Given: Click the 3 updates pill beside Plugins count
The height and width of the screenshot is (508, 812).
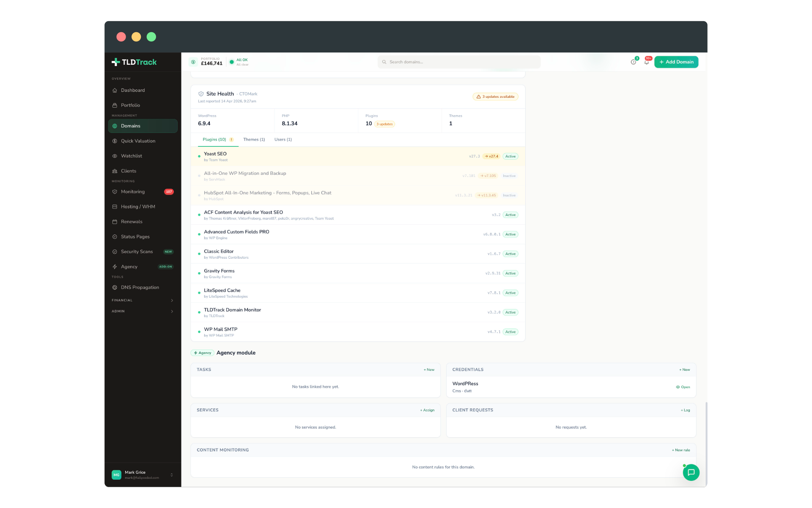Looking at the screenshot, I should point(384,124).
